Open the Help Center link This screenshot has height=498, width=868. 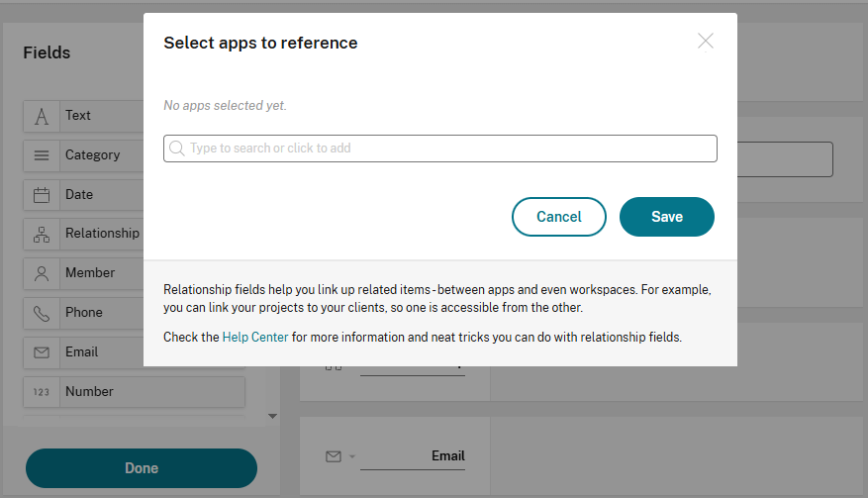[255, 338]
